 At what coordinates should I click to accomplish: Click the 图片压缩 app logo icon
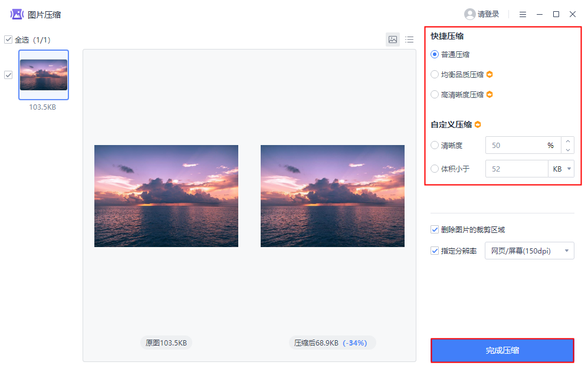coord(17,15)
